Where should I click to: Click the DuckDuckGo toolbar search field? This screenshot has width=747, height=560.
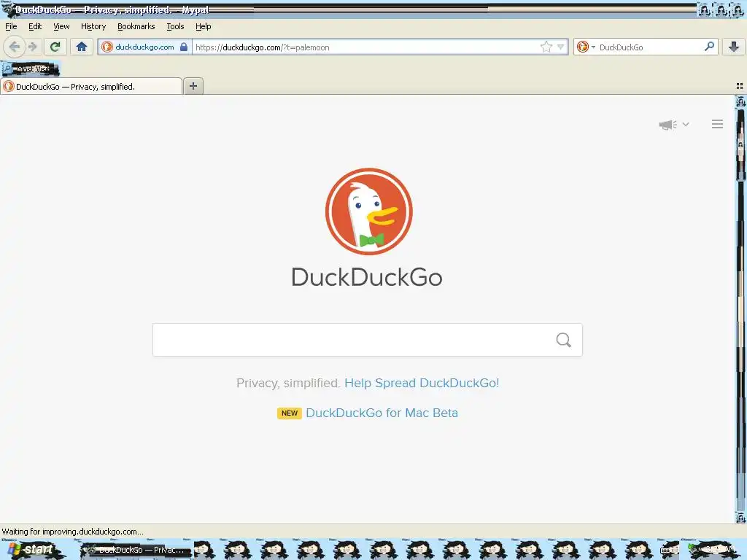point(648,47)
